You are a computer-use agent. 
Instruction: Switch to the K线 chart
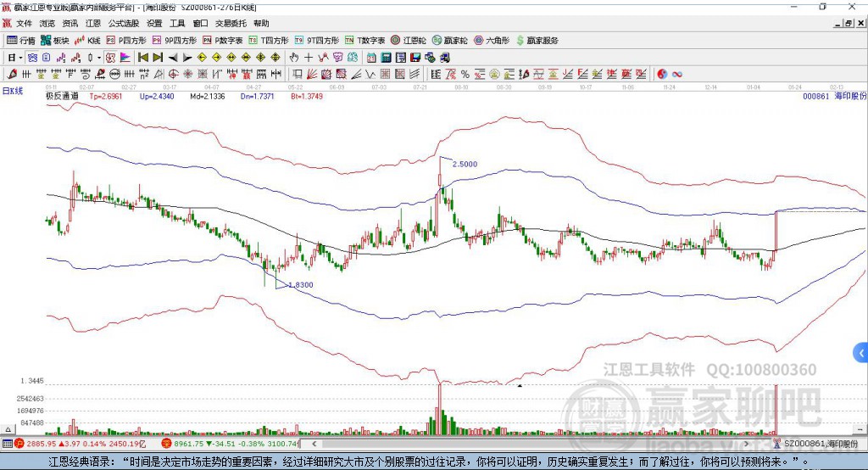pyautogui.click(x=87, y=41)
